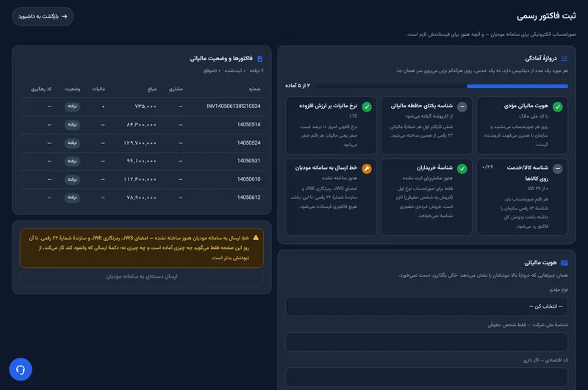Click the وضعیت column header

coord(72,89)
